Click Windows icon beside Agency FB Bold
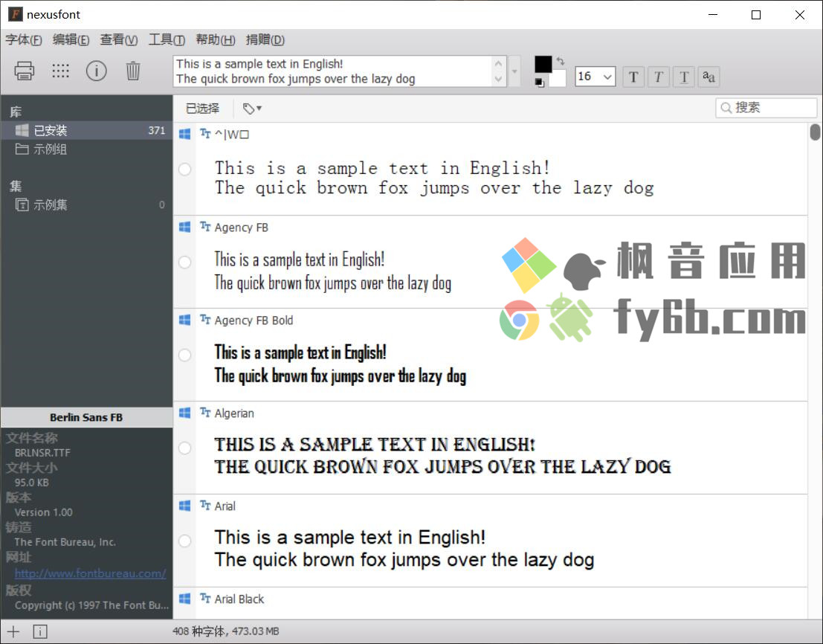 (x=185, y=320)
